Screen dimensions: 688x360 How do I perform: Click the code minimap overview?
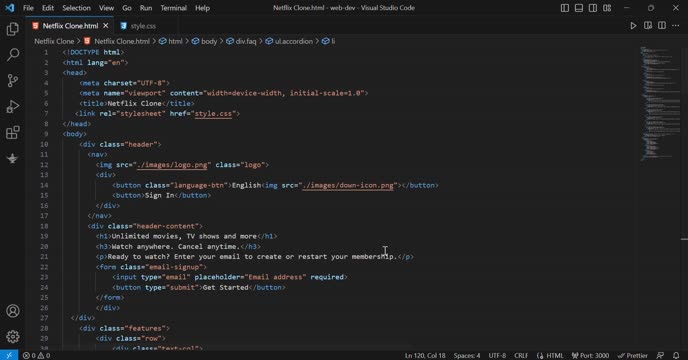coord(659,103)
